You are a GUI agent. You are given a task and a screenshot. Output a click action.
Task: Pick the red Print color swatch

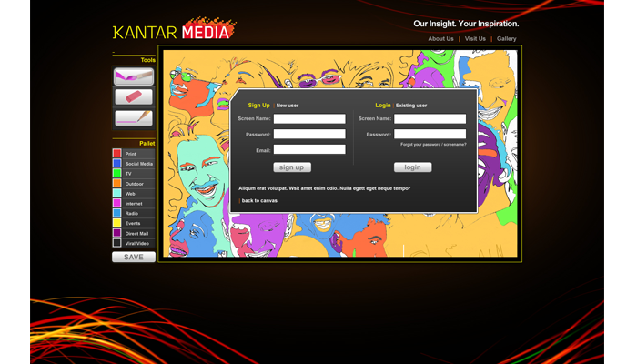[x=117, y=154]
